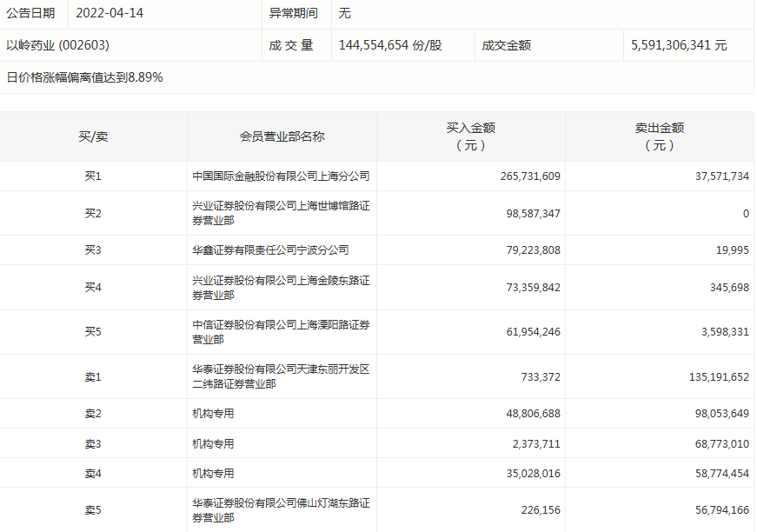Image resolution: width=757 pixels, height=532 pixels.
Task: Select the stock name 以岭药业 (002603)
Action: coord(58,45)
